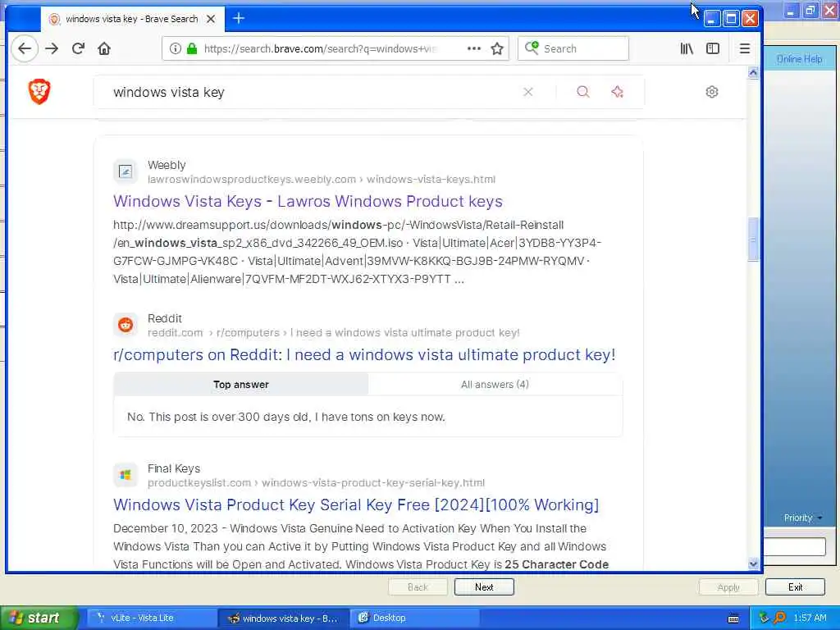This screenshot has height=630, width=840.
Task: Toggle the sidebar view icon
Action: (713, 48)
